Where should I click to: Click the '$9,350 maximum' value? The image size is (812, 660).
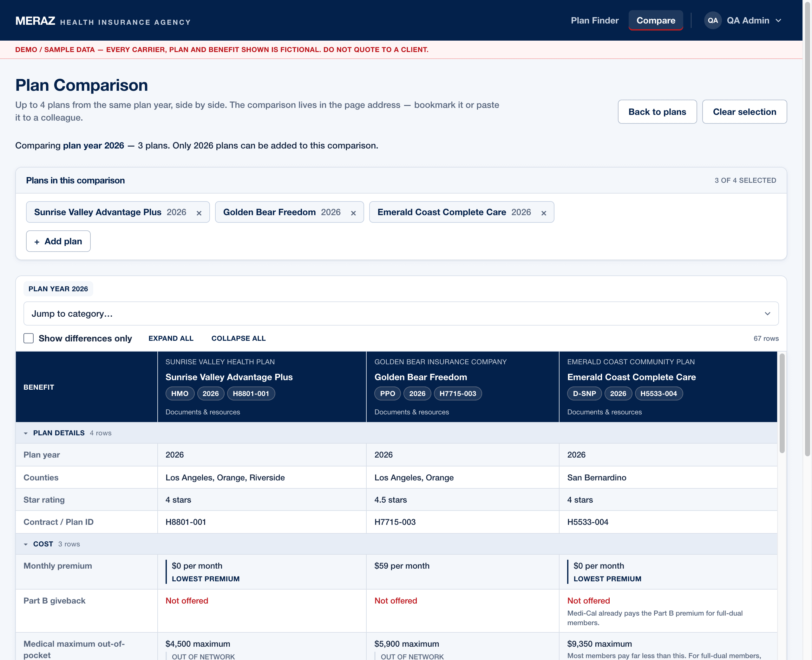point(599,644)
